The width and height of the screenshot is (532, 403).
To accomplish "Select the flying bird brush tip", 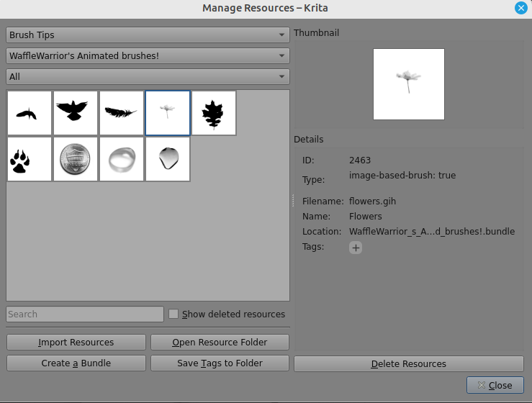I will point(30,113).
